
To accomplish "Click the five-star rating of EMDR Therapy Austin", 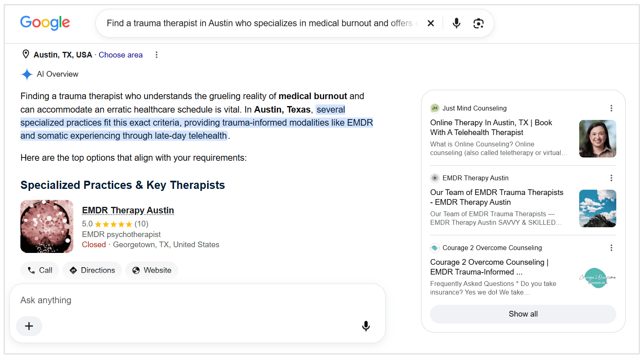I will [x=113, y=224].
